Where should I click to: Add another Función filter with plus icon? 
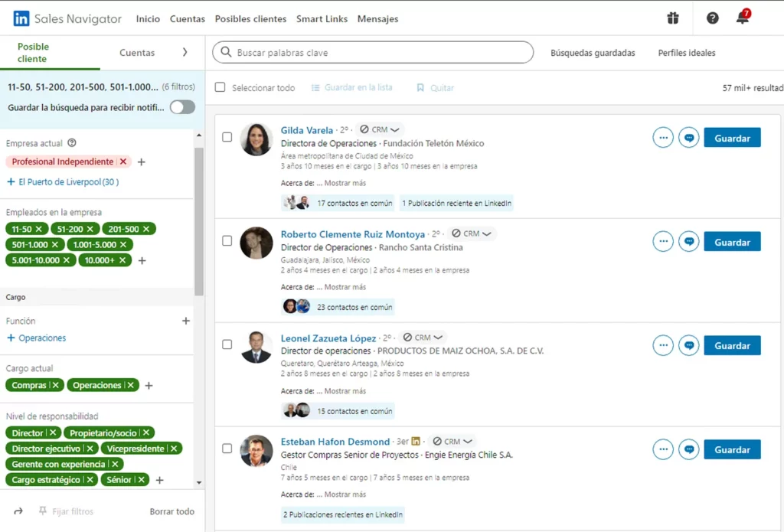(x=185, y=321)
